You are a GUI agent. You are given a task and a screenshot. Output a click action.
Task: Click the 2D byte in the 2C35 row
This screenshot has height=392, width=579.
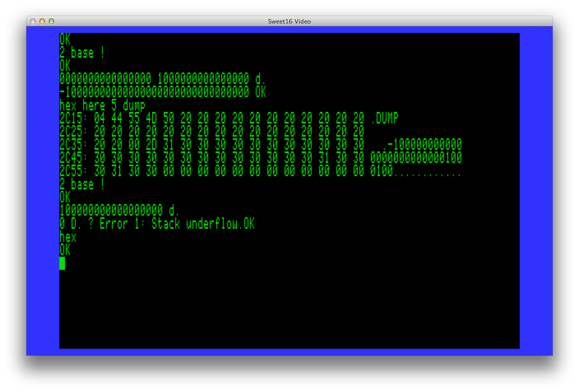pyautogui.click(x=151, y=145)
